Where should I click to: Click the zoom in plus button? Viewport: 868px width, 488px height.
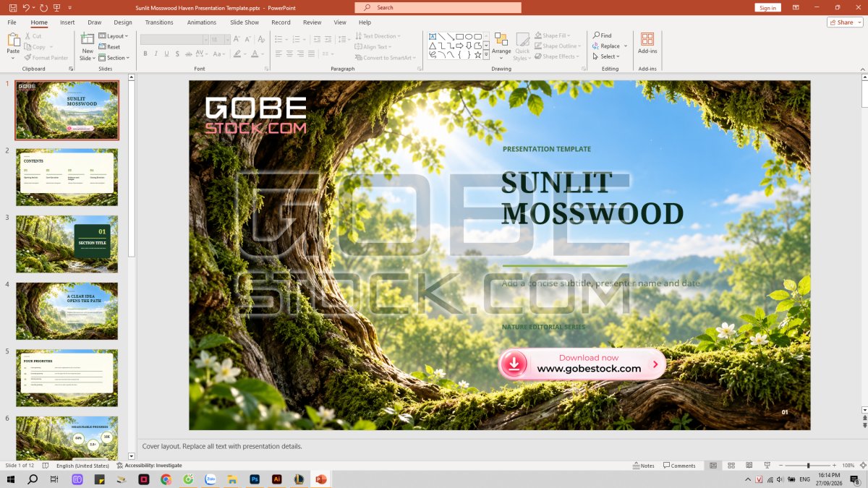(x=835, y=466)
